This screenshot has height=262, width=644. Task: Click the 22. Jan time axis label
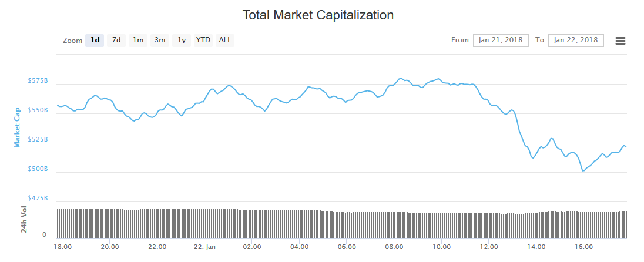click(x=205, y=247)
